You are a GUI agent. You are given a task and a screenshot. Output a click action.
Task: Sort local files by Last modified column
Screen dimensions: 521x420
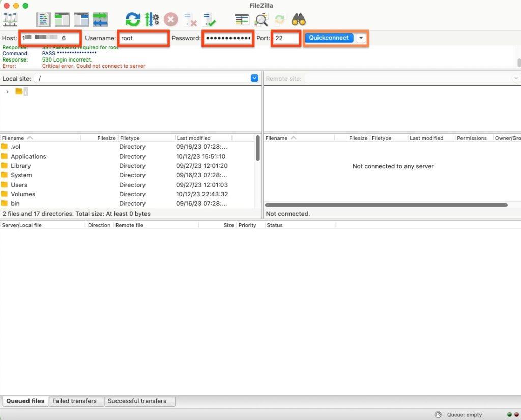(x=202, y=138)
